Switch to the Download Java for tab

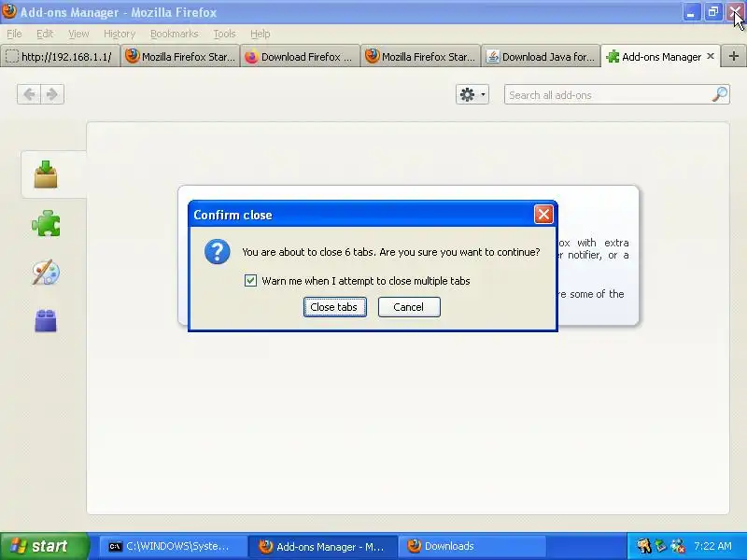click(542, 57)
